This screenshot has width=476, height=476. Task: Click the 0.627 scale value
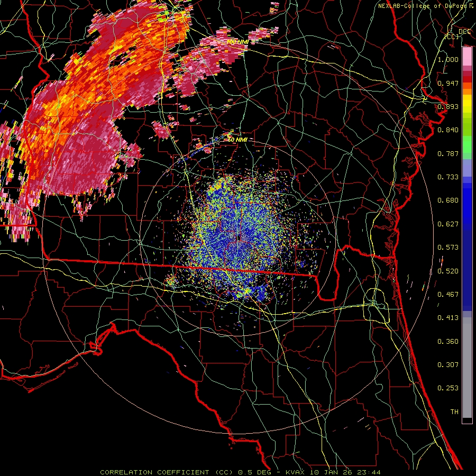click(448, 224)
